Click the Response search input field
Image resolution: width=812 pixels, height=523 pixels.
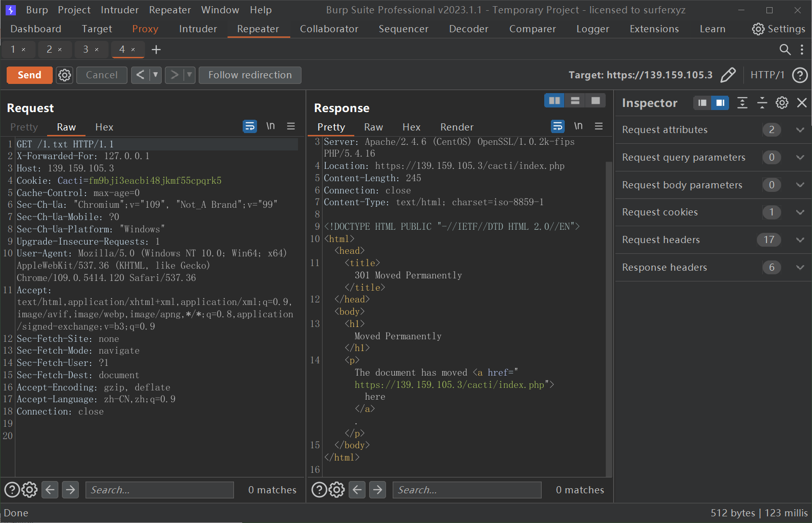[x=466, y=490]
